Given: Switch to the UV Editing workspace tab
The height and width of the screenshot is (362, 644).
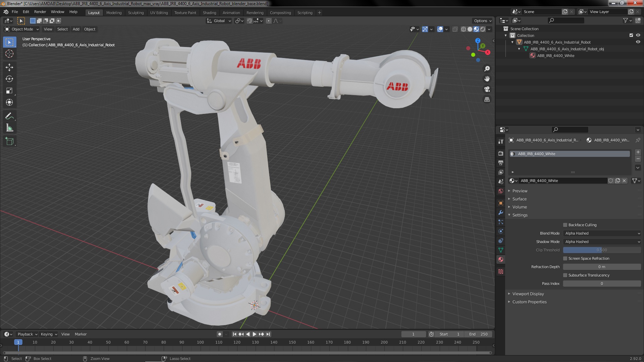Looking at the screenshot, I should (x=159, y=13).
